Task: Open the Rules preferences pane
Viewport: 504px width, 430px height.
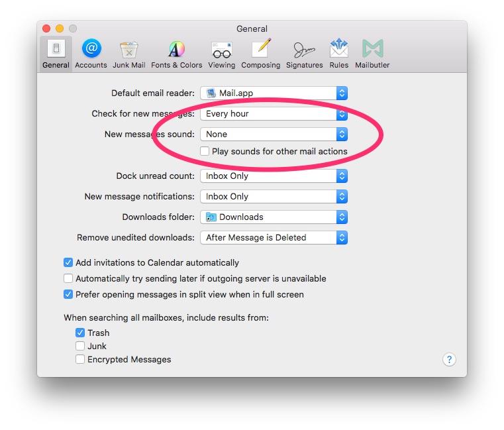Action: click(339, 54)
